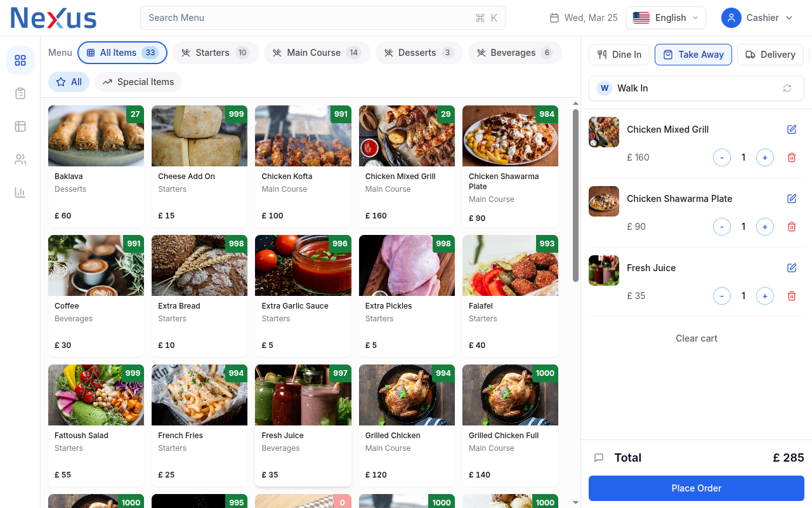This screenshot has height=508, width=812.
Task: Open the Walk In customer selector
Action: [697, 88]
